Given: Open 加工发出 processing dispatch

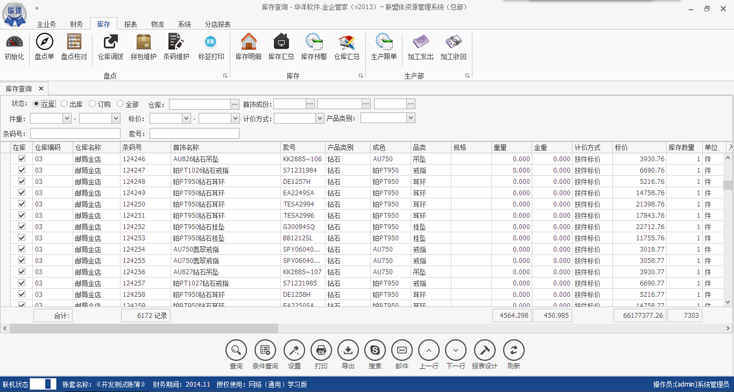Looking at the screenshot, I should pyautogui.click(x=420, y=47).
